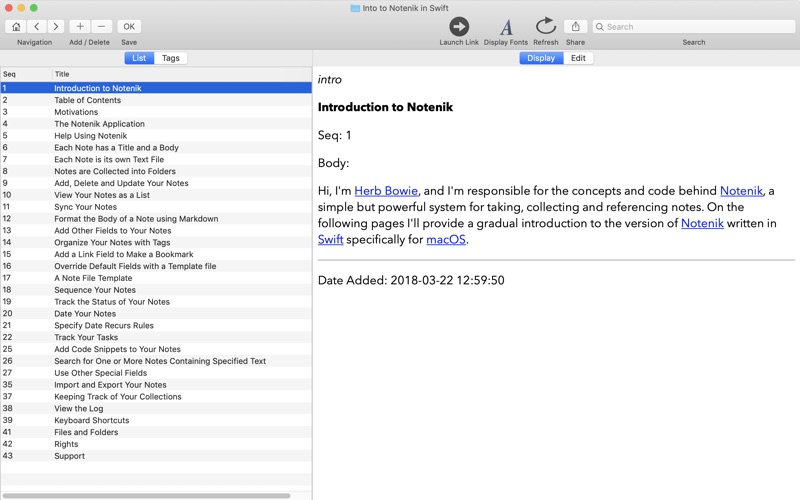Select 'Import and Export Your Notes' row
The height and width of the screenshot is (500, 800).
[x=156, y=385]
